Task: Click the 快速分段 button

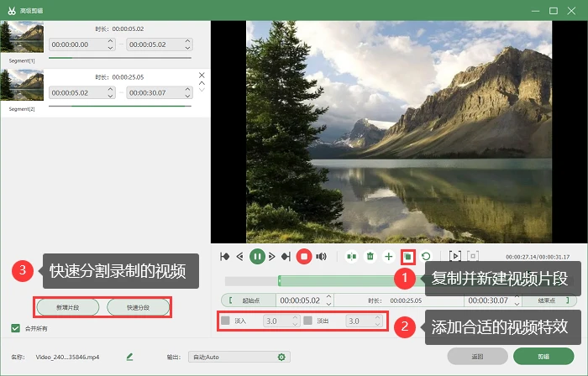Action: [x=138, y=307]
